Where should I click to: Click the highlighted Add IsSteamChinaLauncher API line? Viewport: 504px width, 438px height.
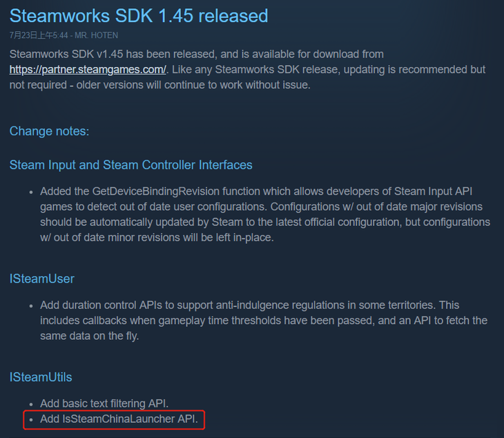click(x=119, y=419)
